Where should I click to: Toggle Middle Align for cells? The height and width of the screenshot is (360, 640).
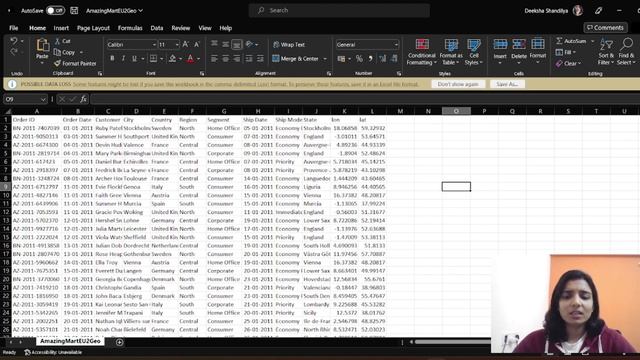225,44
